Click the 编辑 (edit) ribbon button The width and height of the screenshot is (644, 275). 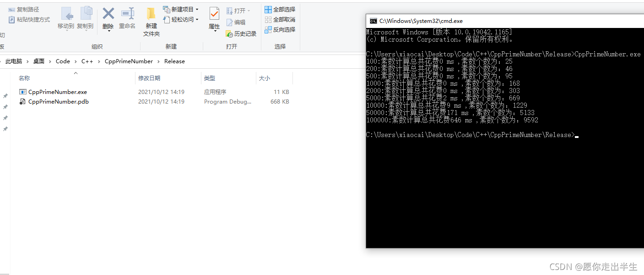point(236,22)
